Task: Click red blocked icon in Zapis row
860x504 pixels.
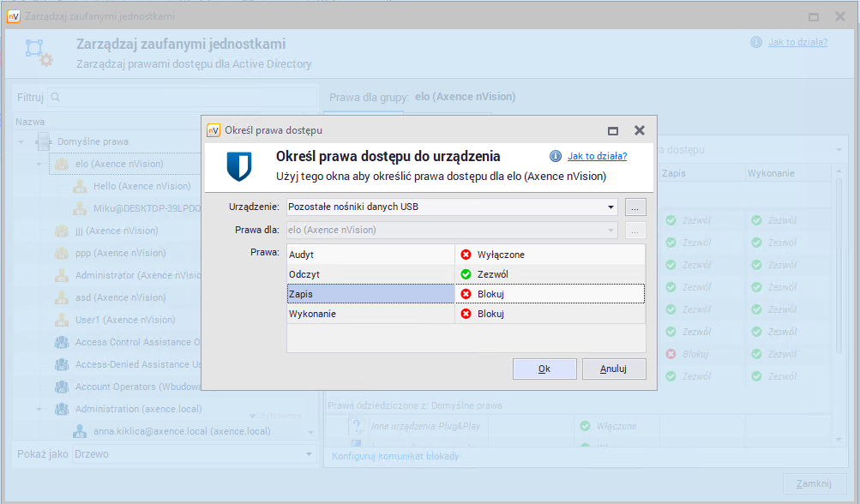Action: pyautogui.click(x=466, y=294)
